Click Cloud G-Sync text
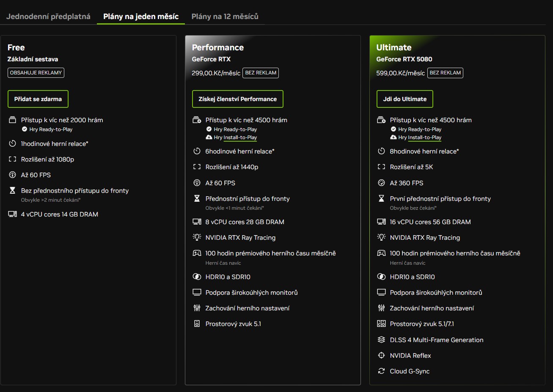 click(x=410, y=371)
